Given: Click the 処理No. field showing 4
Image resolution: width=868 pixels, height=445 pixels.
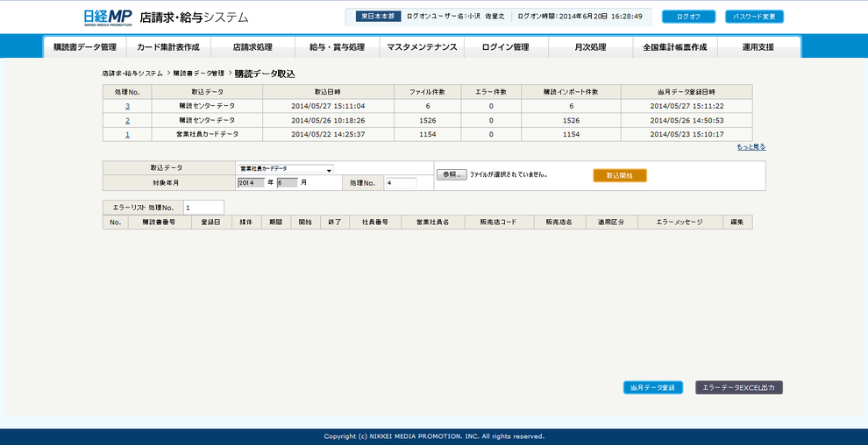Looking at the screenshot, I should (x=401, y=182).
